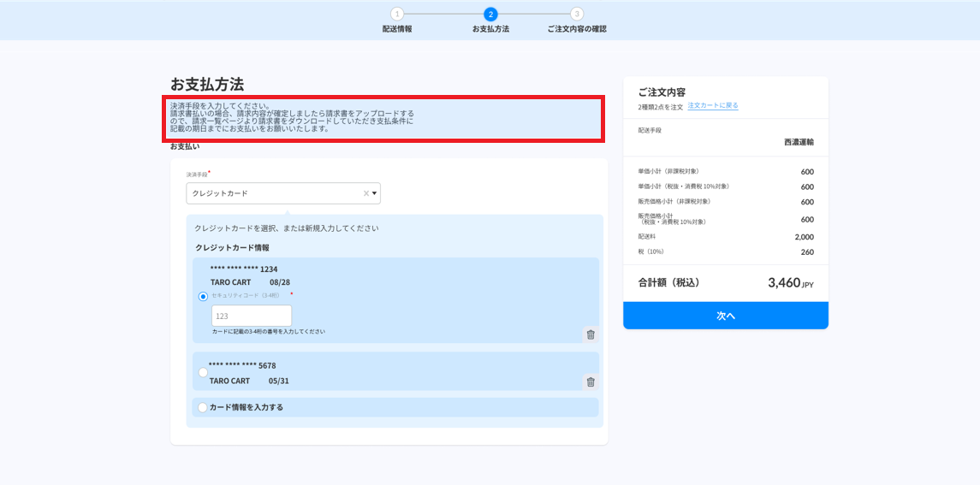Focus the セキュリティコード input field
980x485 pixels.
[252, 316]
